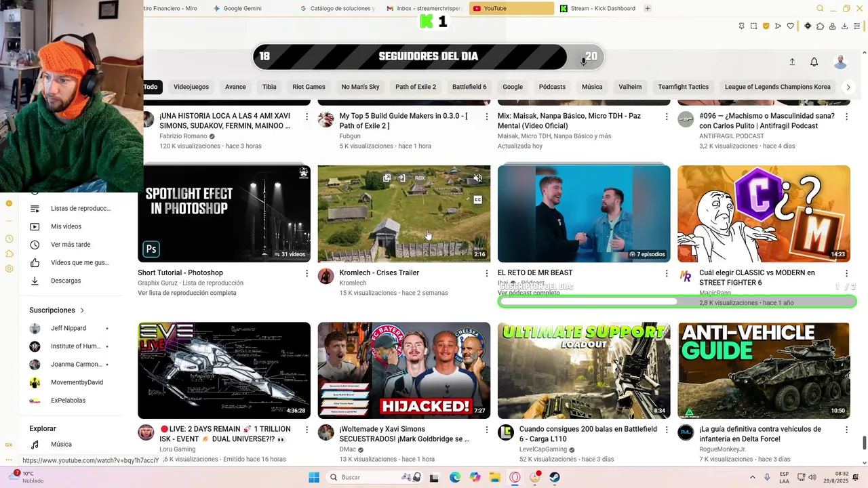Click the Kromlech preview progress bar
Viewport: 868px width, 488px height.
click(404, 262)
